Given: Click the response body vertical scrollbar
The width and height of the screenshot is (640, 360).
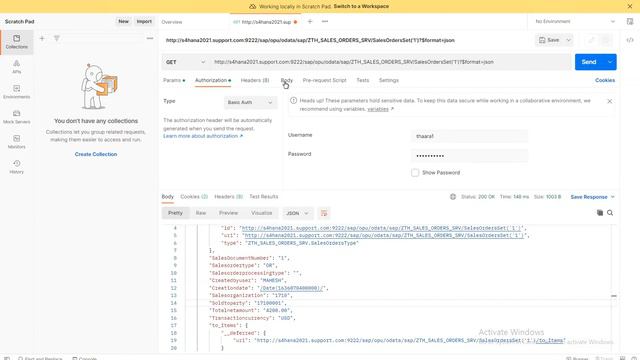Looking at the screenshot, I should coord(613,288).
